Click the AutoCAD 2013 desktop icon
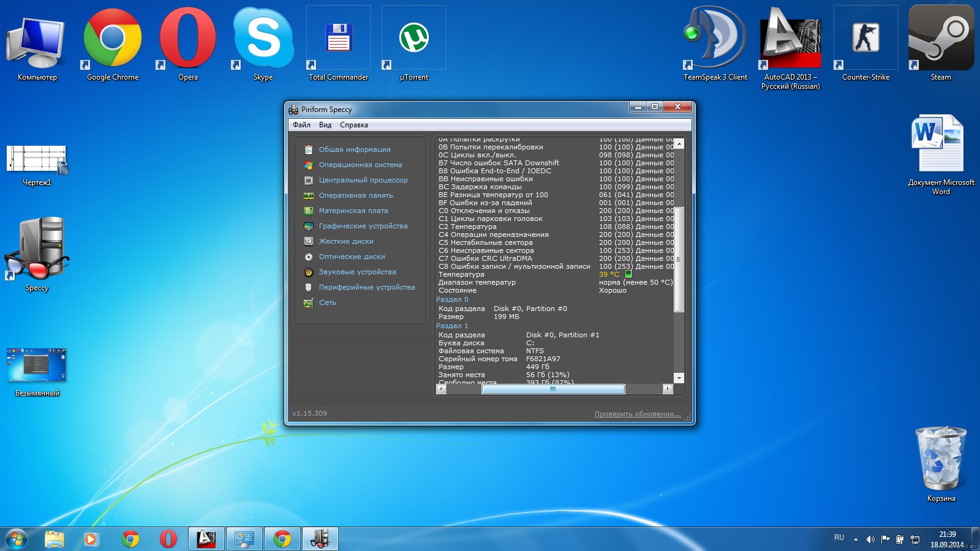This screenshot has height=551, width=980. tap(791, 49)
